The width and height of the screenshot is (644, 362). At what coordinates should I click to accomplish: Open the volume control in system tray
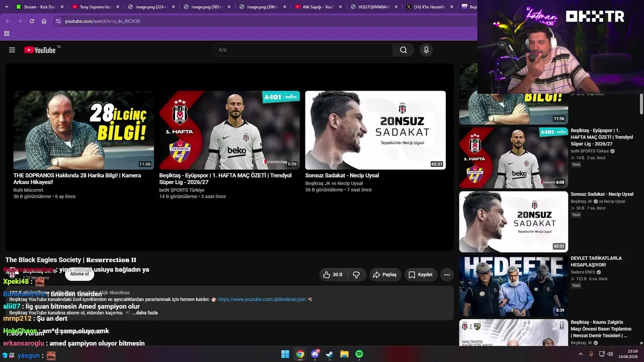click(x=610, y=354)
